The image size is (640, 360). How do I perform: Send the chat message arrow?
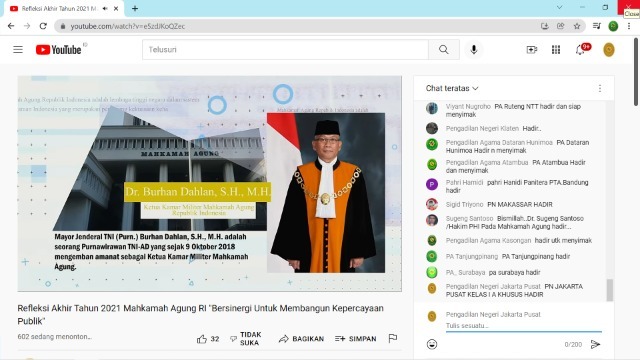coord(595,344)
